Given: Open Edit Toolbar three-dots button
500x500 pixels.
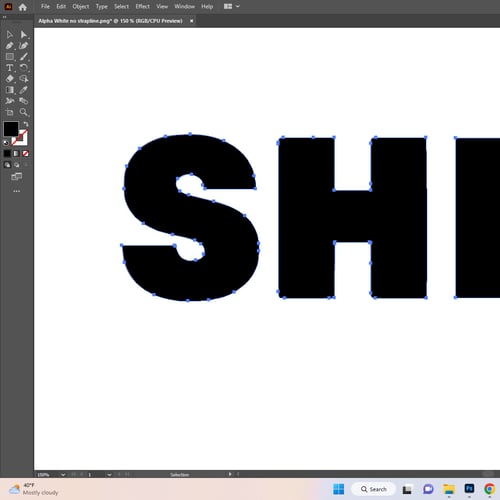Looking at the screenshot, I should click(x=16, y=191).
